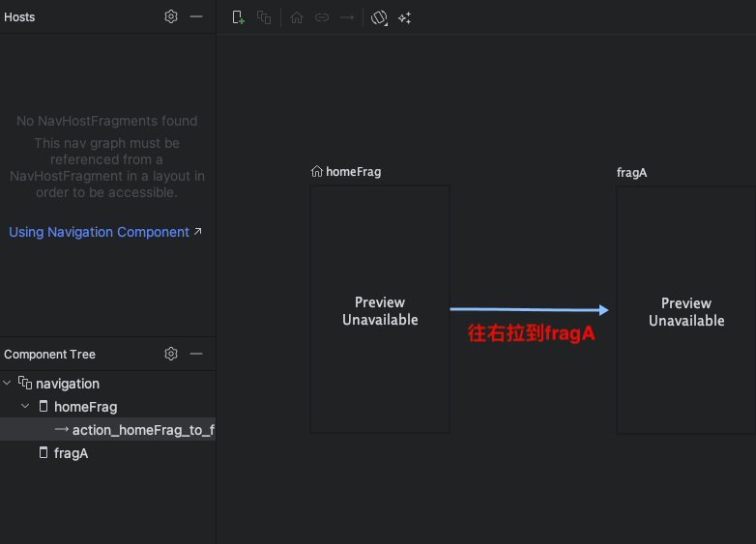Collapse the homeFrag tree node
The image size is (756, 544).
(26, 407)
